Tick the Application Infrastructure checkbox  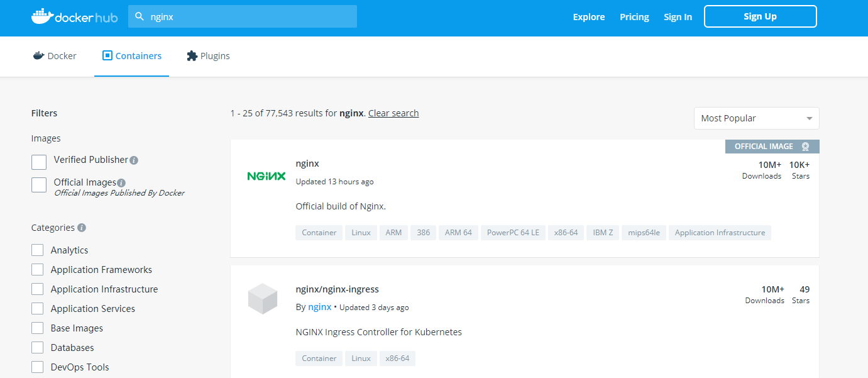click(x=38, y=289)
